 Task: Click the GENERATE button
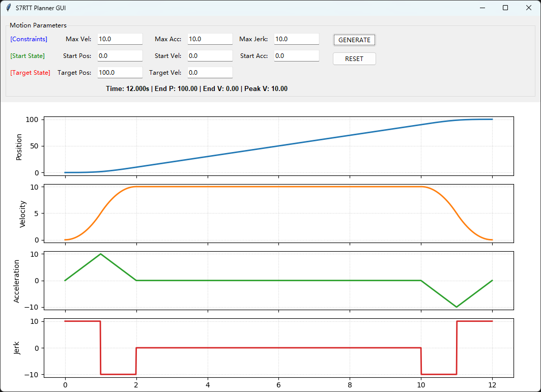pyautogui.click(x=354, y=40)
